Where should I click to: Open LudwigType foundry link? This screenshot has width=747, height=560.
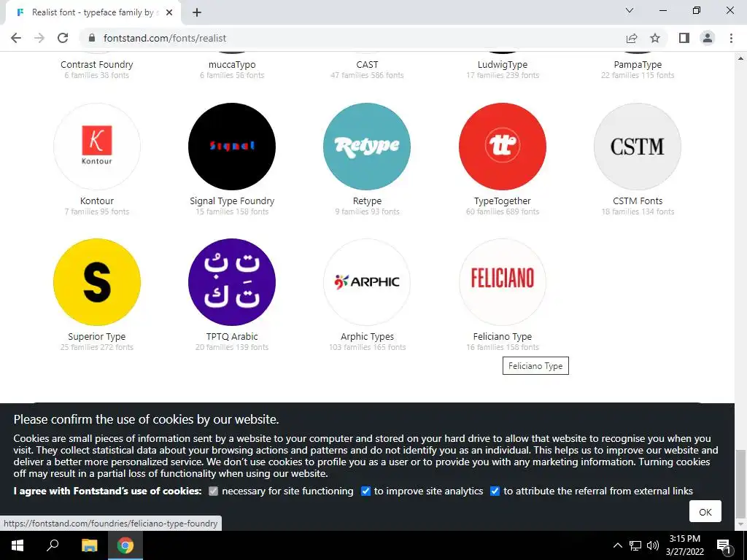503,65
